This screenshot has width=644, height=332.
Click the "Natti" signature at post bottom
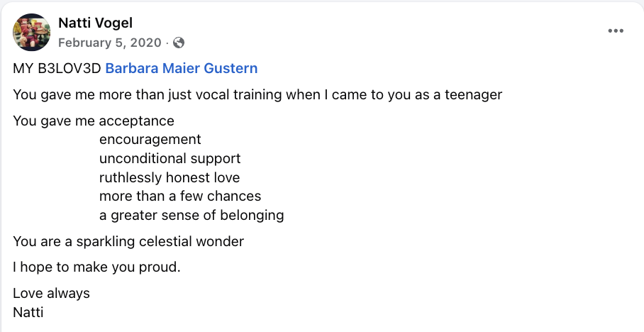point(28,311)
